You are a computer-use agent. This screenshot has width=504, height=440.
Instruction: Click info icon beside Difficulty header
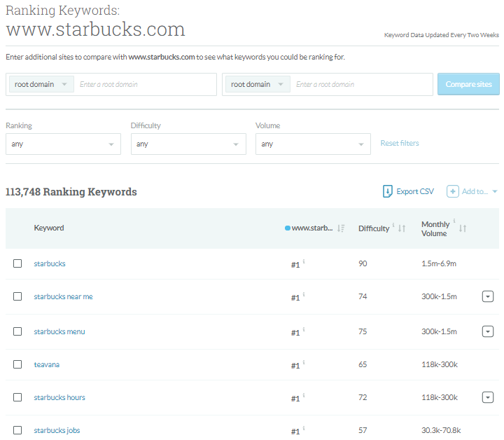click(393, 226)
